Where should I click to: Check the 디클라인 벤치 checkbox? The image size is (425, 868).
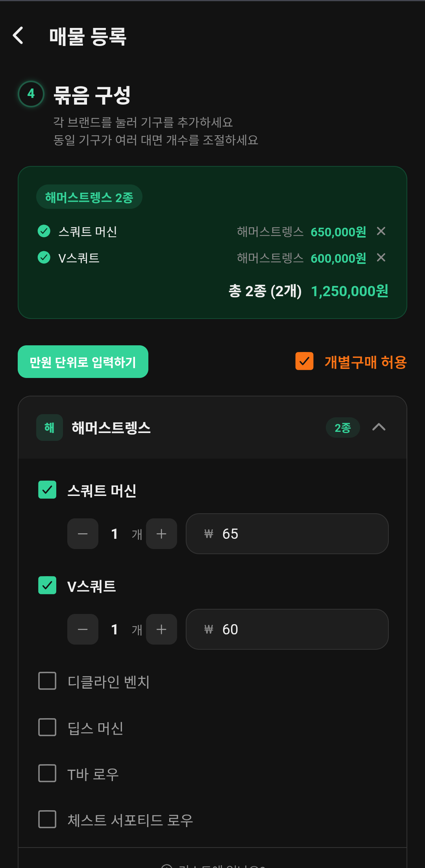[47, 681]
